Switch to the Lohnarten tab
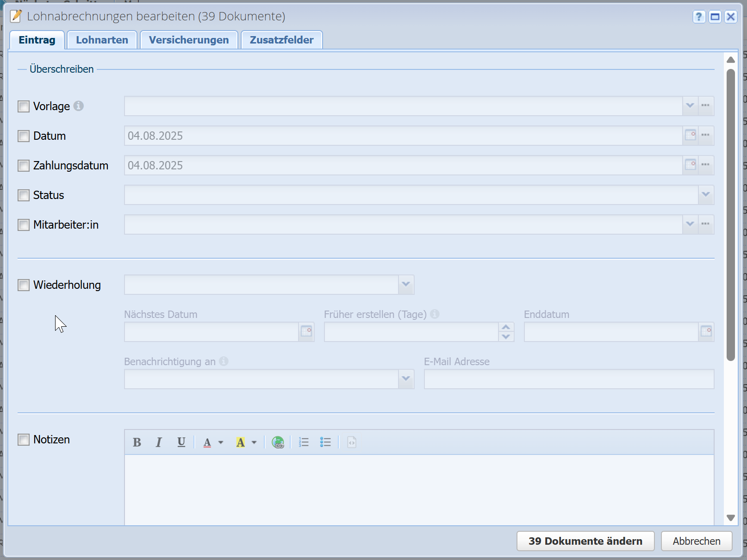The image size is (747, 560). point(102,40)
